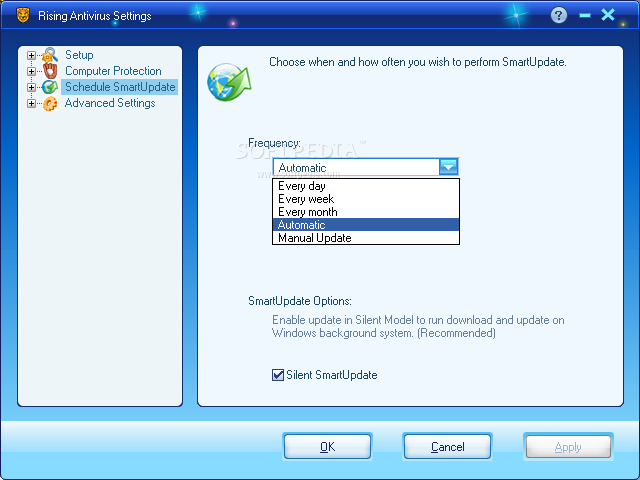Viewport: 640px width, 480px height.
Task: Expand the Schedule SmartUpdate tree node
Action: [31, 87]
